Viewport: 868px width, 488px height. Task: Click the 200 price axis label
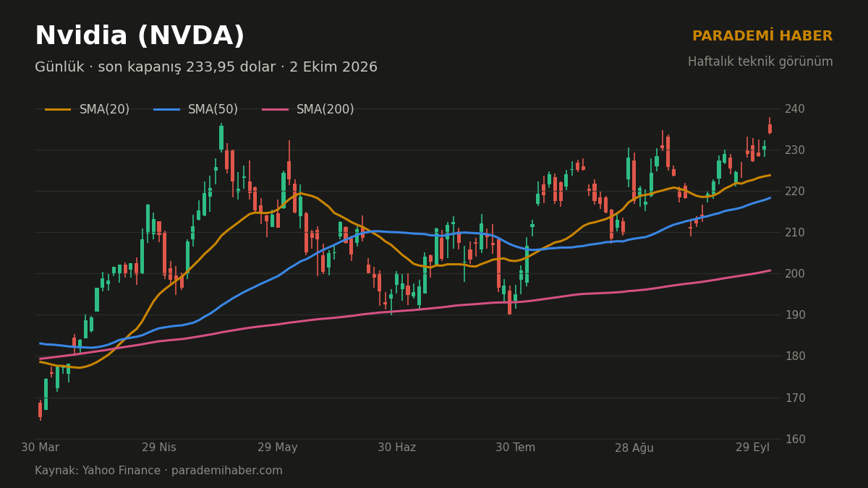(x=794, y=273)
